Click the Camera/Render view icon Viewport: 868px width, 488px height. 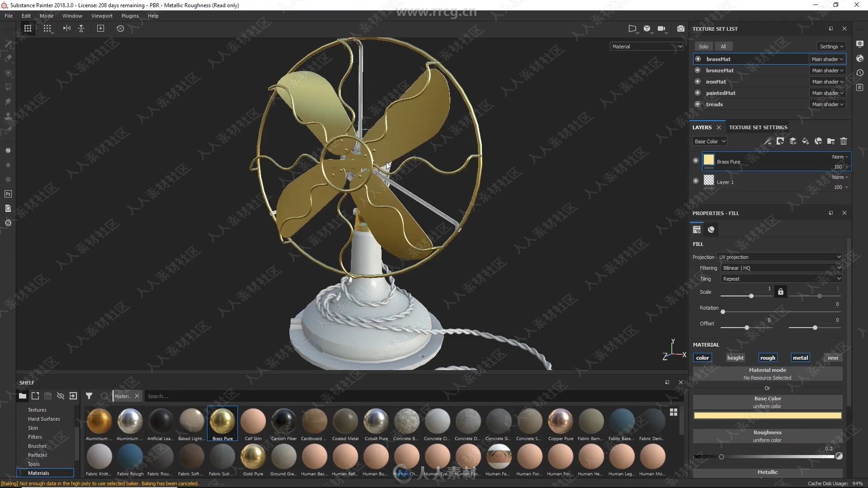(x=680, y=28)
